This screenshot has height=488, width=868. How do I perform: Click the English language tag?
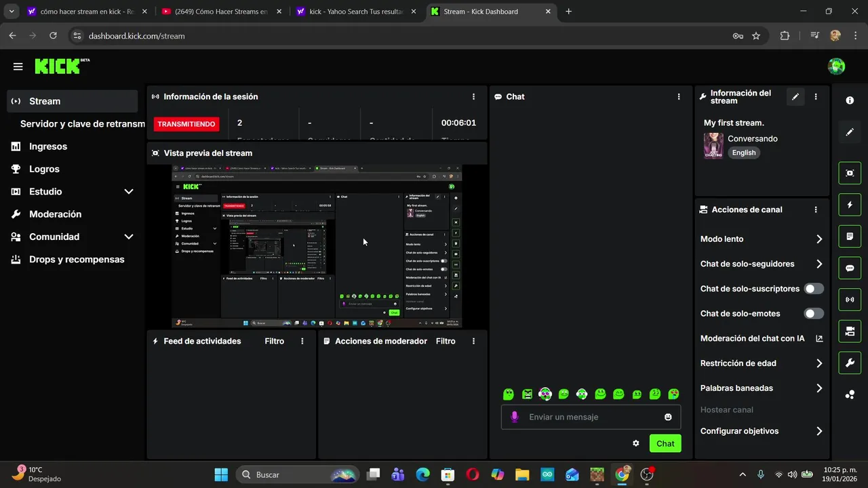(744, 152)
